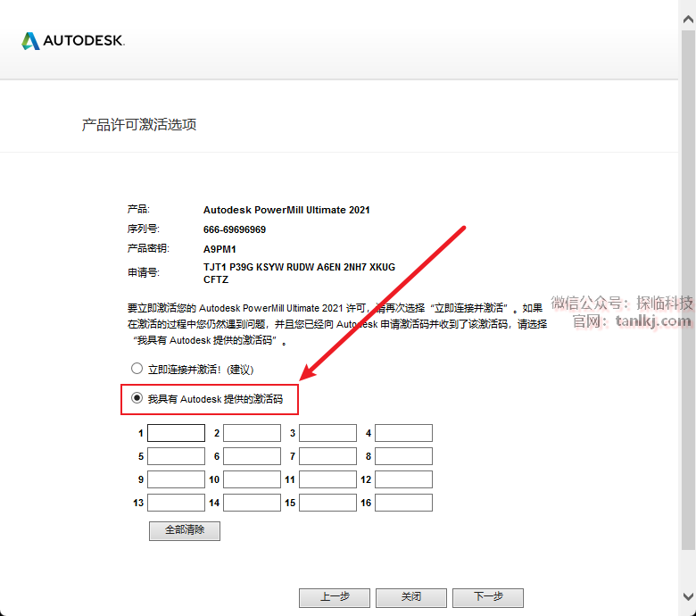Screen dimensions: 696x616
Task: Focus activation code field 7
Action: pos(328,456)
